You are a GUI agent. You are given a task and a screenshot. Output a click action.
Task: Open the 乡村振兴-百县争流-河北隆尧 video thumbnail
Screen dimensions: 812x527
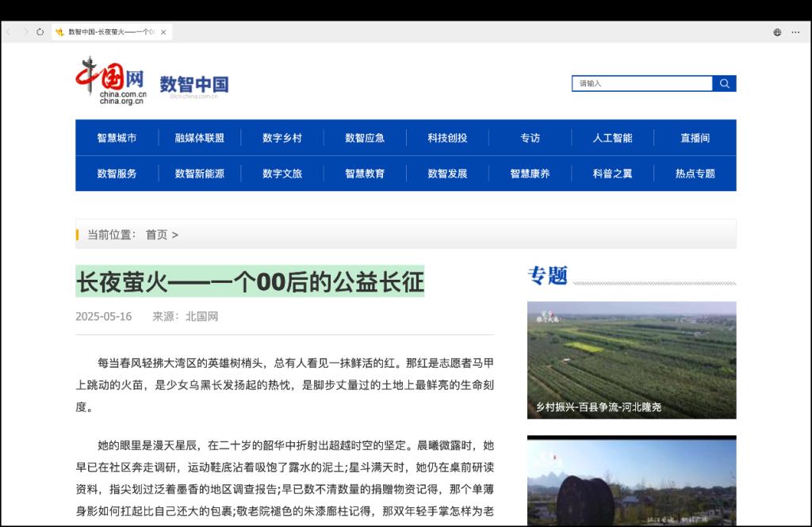pos(631,360)
